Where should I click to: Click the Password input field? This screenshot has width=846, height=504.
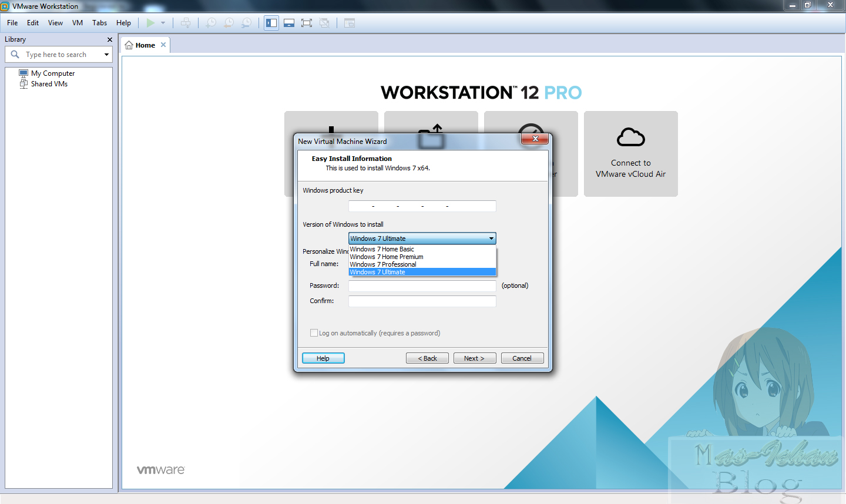(422, 286)
